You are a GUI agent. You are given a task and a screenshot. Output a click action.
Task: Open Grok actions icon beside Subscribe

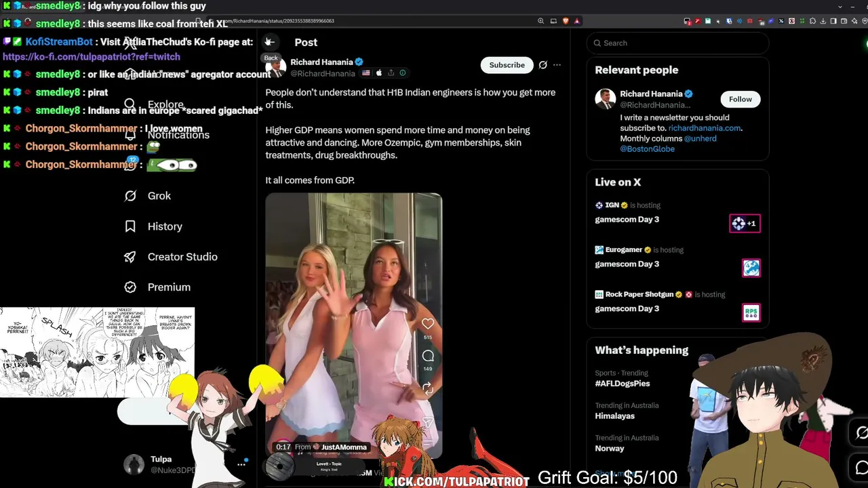point(542,65)
